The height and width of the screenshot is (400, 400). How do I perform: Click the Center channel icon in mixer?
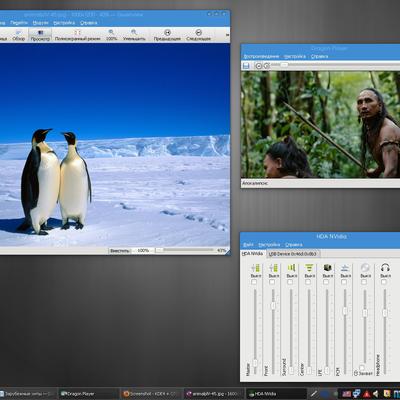pos(309,268)
